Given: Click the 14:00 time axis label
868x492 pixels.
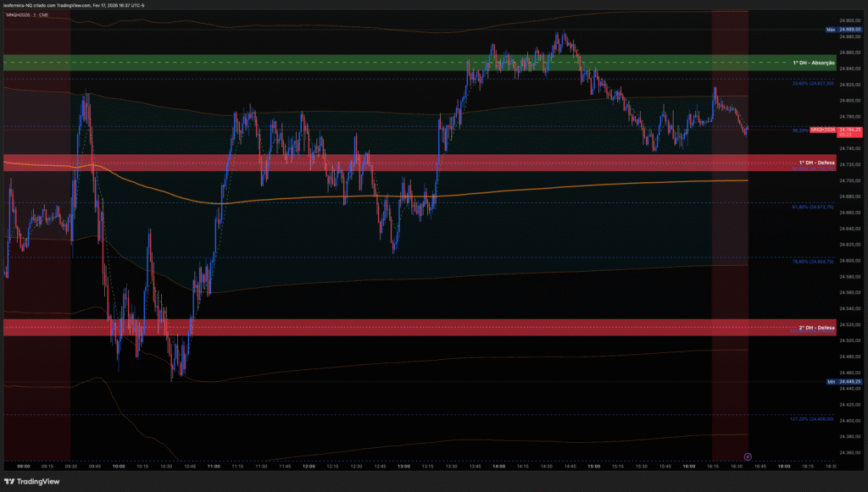Looking at the screenshot, I should [498, 467].
